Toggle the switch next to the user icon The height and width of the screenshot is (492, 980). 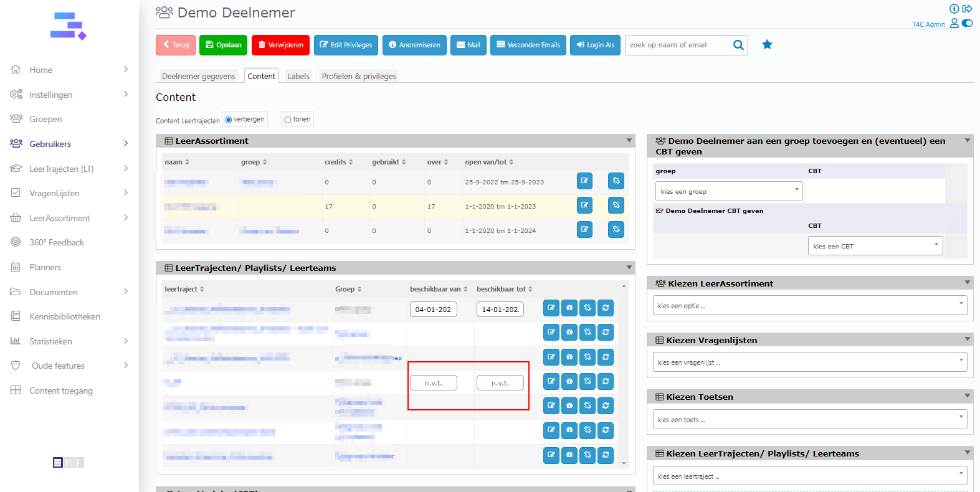coord(967,24)
